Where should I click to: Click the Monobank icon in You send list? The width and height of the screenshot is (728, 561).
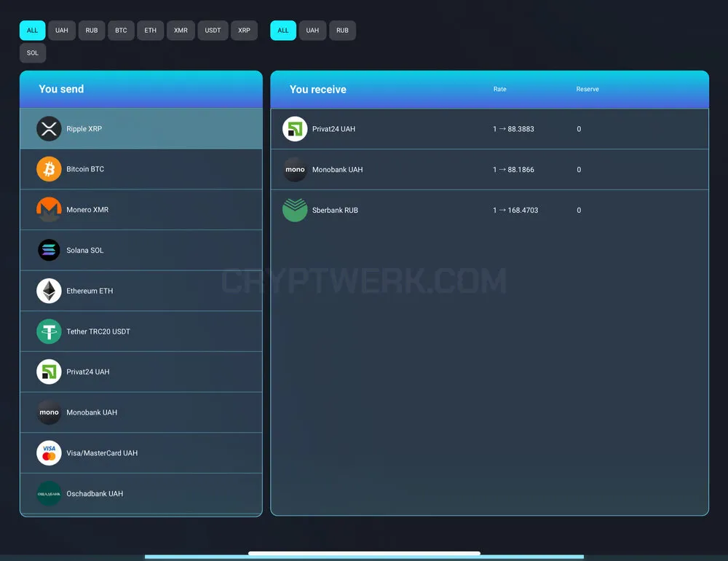pyautogui.click(x=49, y=412)
